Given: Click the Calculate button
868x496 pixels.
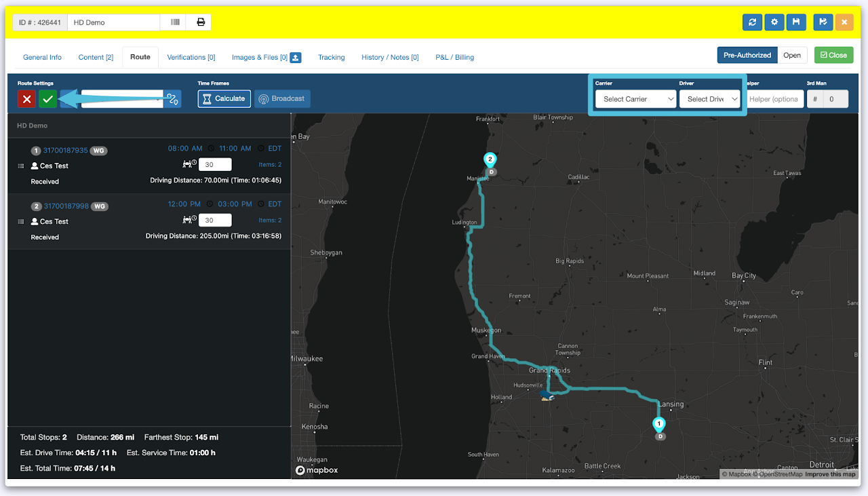Looking at the screenshot, I should (x=224, y=99).
